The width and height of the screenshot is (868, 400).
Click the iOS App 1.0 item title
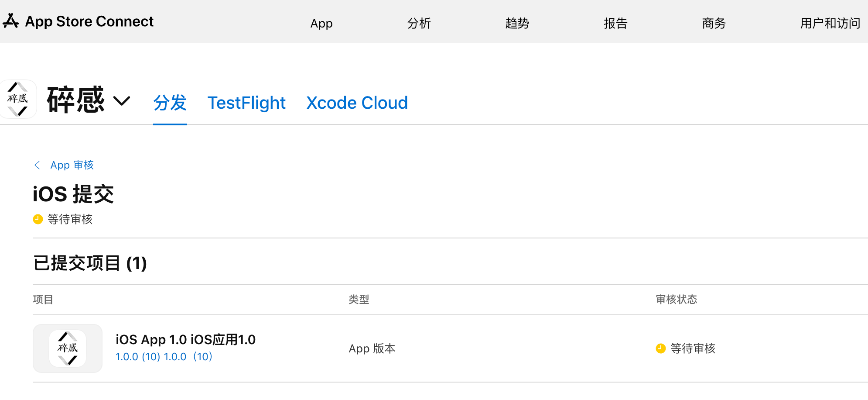185,339
